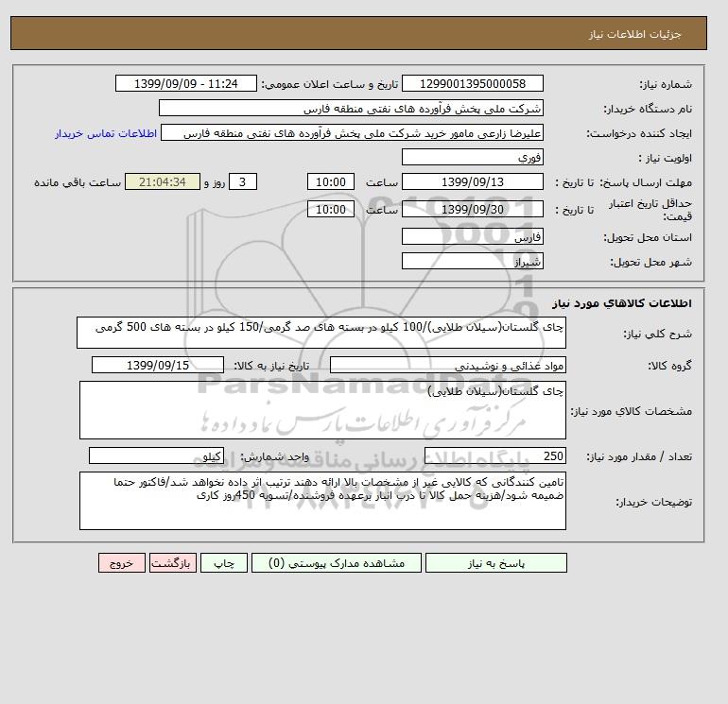Image resolution: width=728 pixels, height=704 pixels.
Task: Click the label 'تاریخ نیاز به کالا:'
Action: [271, 366]
